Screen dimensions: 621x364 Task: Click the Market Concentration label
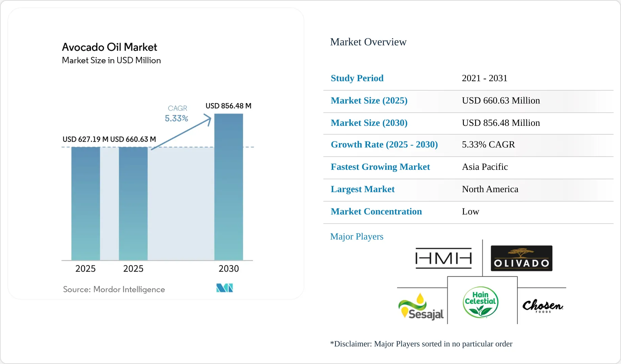tap(376, 211)
